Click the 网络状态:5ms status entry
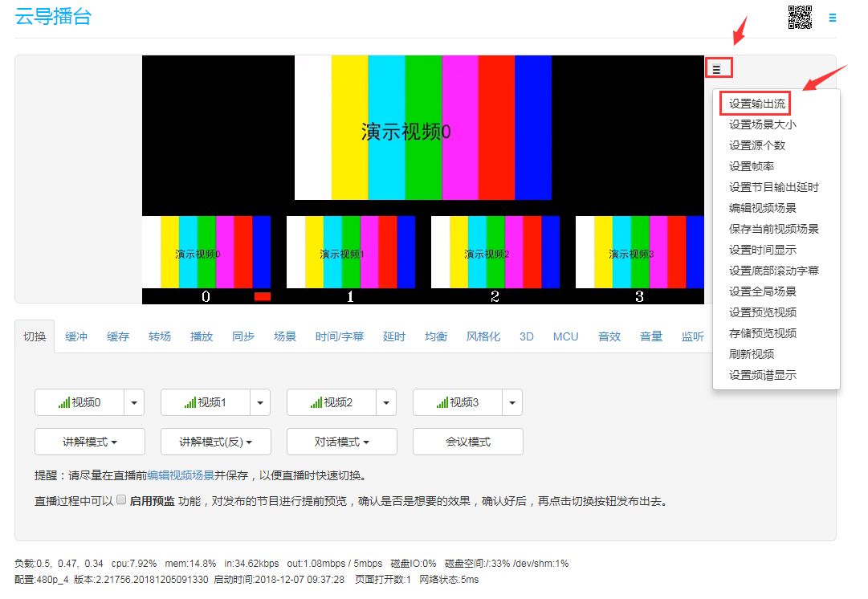The image size is (868, 599). tap(449, 580)
